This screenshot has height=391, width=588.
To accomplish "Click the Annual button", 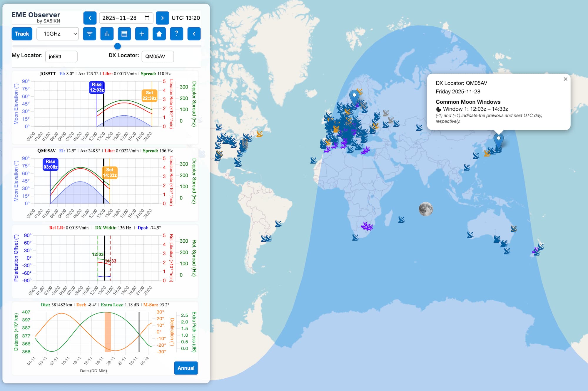I will click(186, 368).
